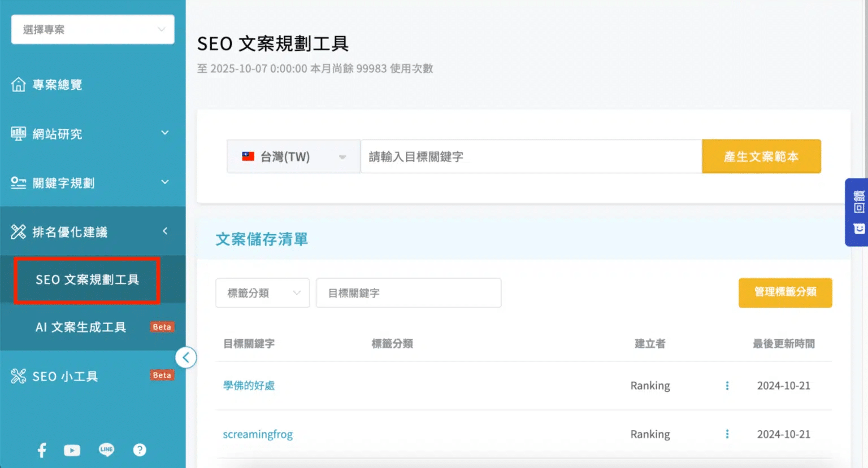Open three-dot menu for screamingfrog row
Viewport: 868px width, 468px height.
tap(727, 434)
